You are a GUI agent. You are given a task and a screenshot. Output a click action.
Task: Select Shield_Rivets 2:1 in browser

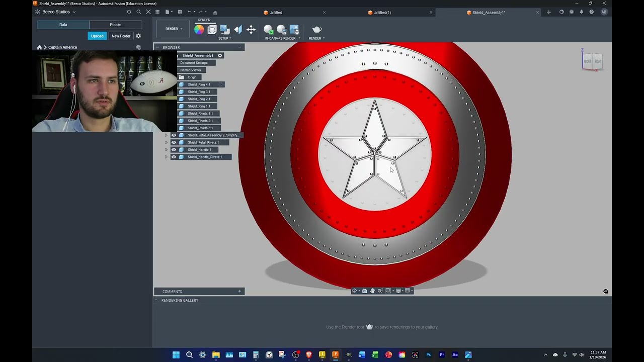coord(200,121)
